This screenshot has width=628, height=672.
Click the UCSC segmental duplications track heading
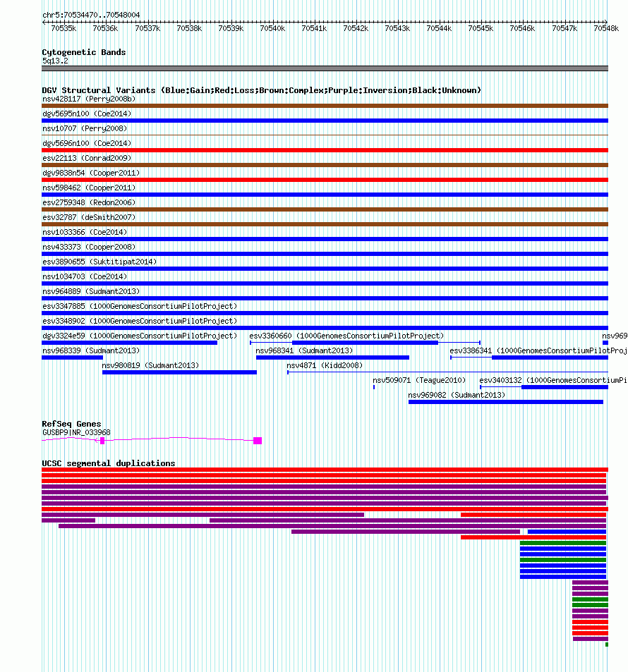click(x=109, y=463)
